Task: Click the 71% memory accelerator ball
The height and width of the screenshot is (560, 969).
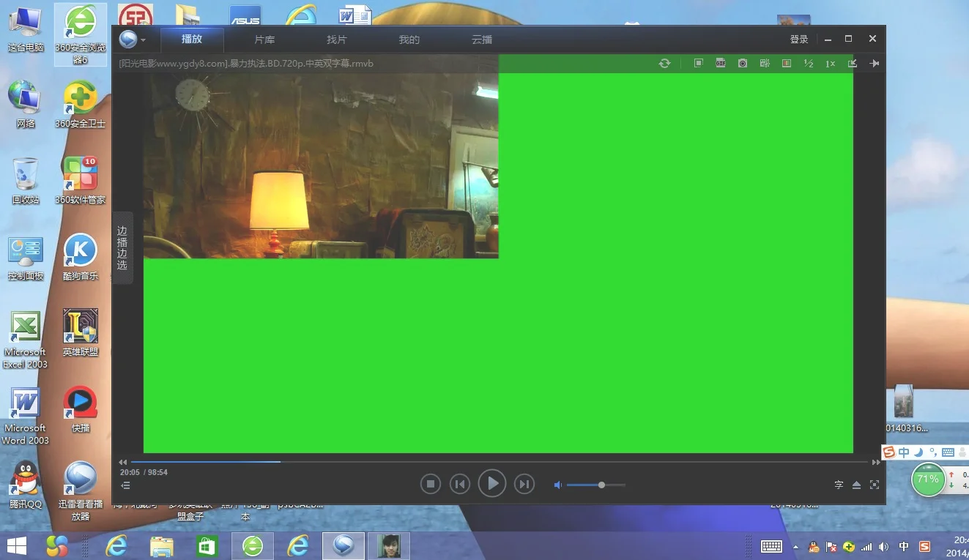Action: point(928,479)
